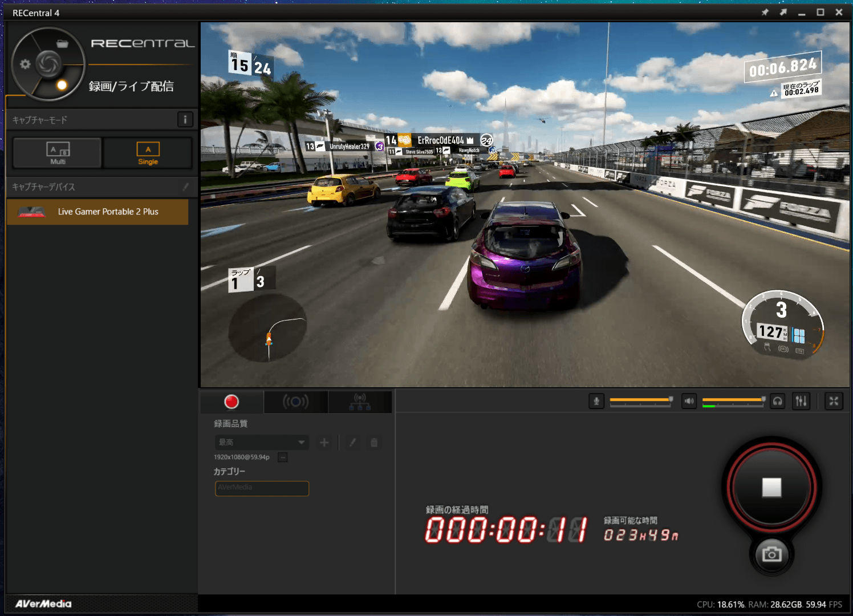Mute the speaker volume button

[x=689, y=401]
